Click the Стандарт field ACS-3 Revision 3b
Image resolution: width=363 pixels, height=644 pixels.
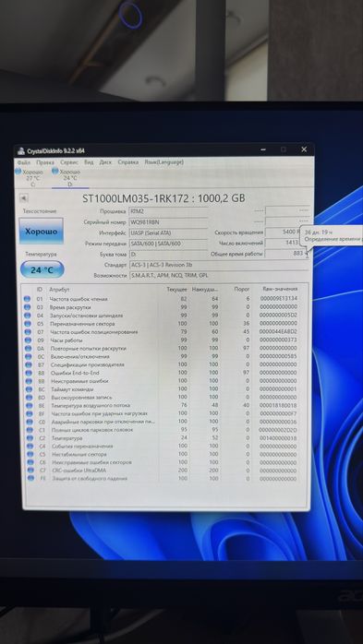click(x=219, y=265)
